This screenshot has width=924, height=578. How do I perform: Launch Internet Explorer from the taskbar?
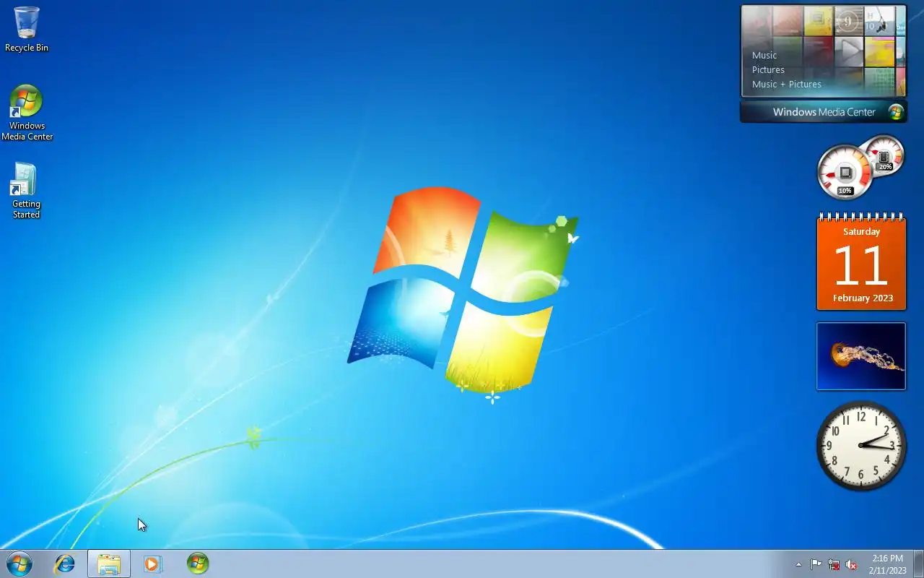(x=65, y=564)
